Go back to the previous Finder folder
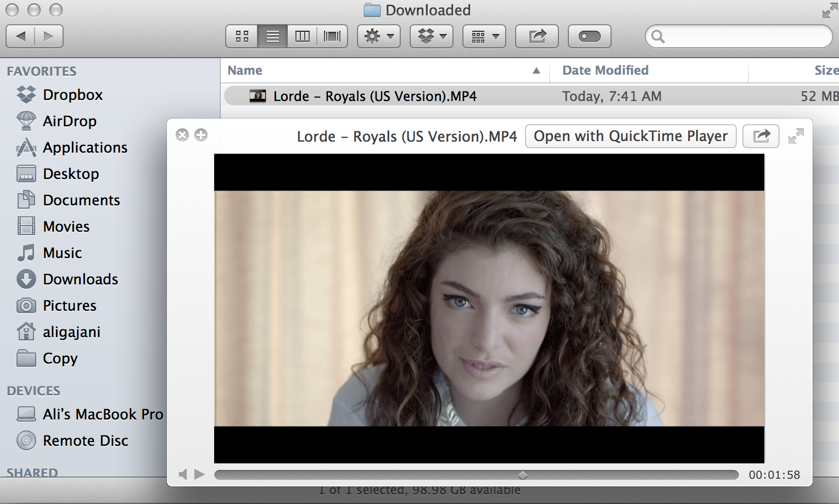 coord(20,36)
